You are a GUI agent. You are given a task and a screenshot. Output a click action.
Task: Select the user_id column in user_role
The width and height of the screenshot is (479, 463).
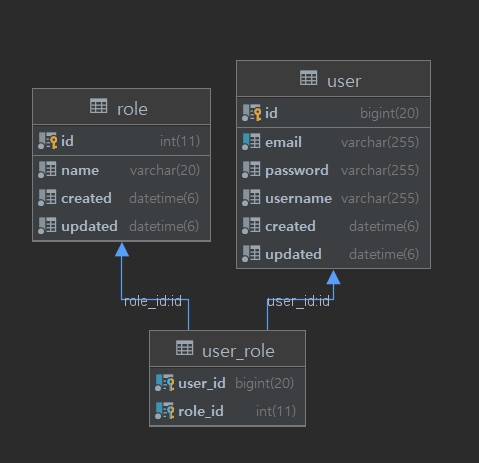202,383
